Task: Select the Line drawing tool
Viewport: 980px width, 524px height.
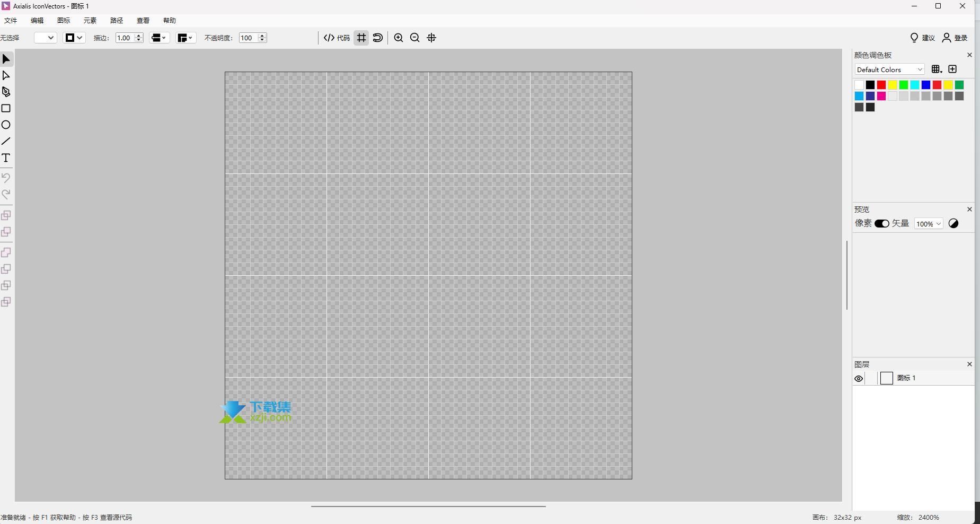Action: click(6, 141)
